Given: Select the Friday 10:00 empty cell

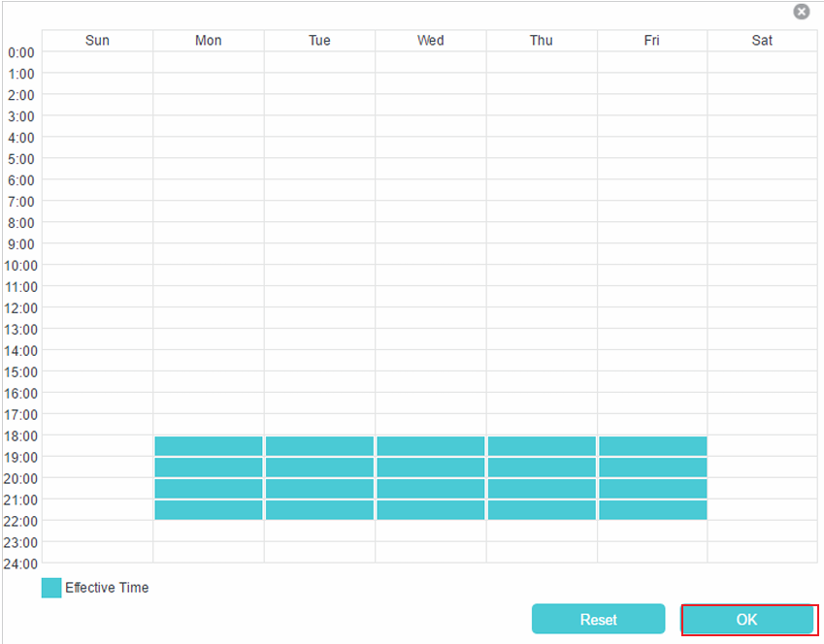Looking at the screenshot, I should (651, 276).
